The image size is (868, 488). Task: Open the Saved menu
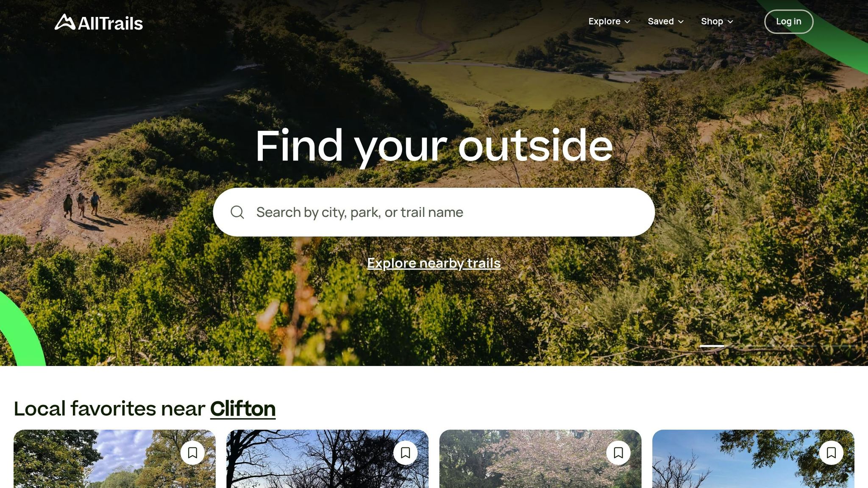(665, 21)
